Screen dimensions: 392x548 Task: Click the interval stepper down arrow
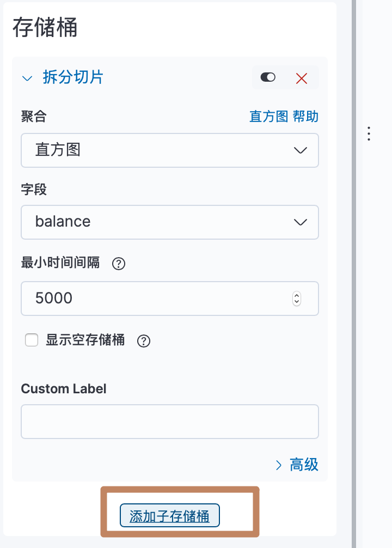(x=297, y=302)
